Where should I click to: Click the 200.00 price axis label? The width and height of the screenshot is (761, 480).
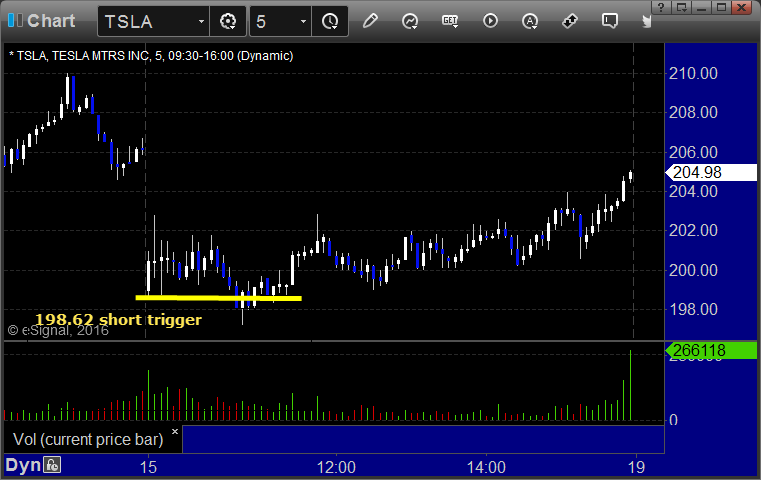pos(693,270)
